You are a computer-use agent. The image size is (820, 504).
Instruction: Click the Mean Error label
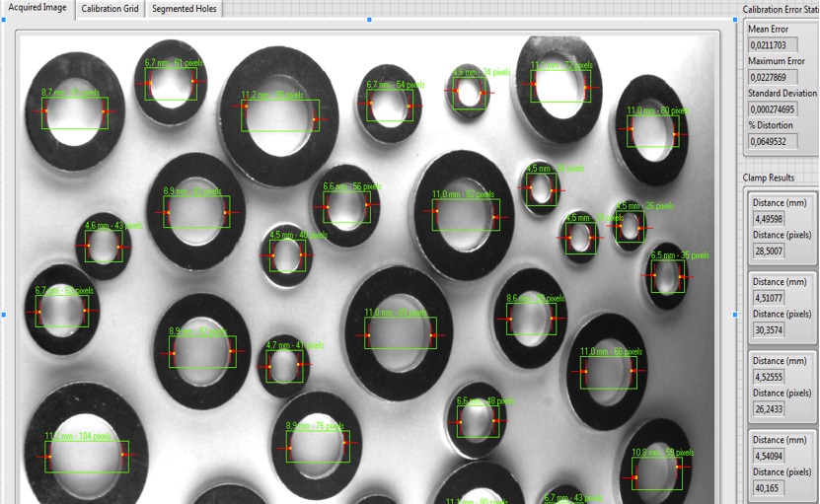tap(768, 30)
